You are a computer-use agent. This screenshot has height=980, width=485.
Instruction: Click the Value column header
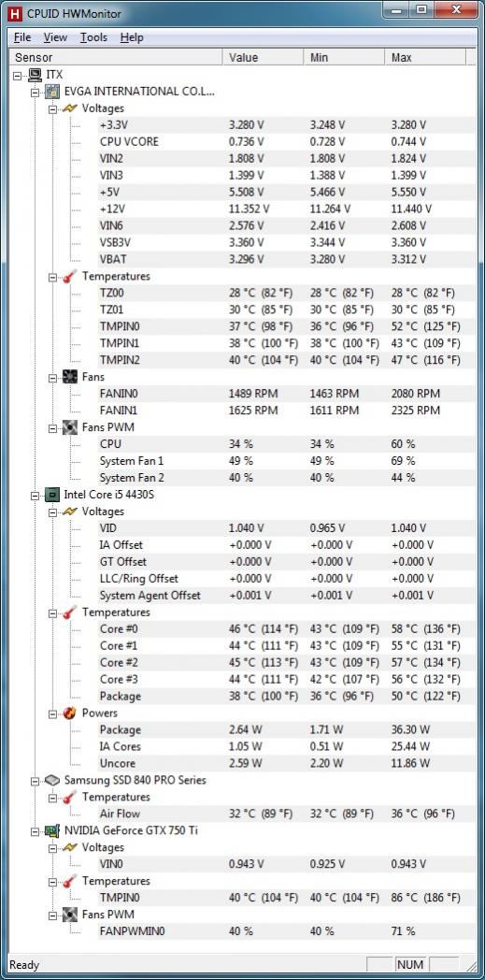[x=264, y=57]
